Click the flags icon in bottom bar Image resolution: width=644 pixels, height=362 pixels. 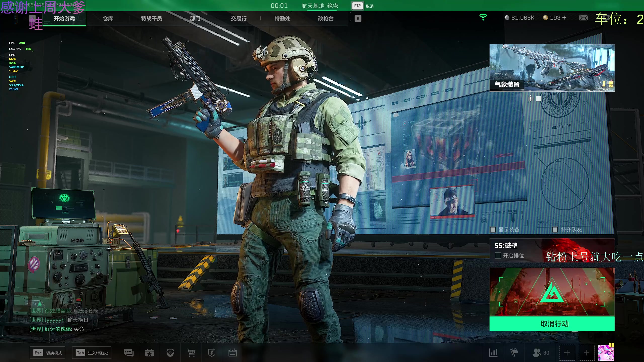[514, 353]
